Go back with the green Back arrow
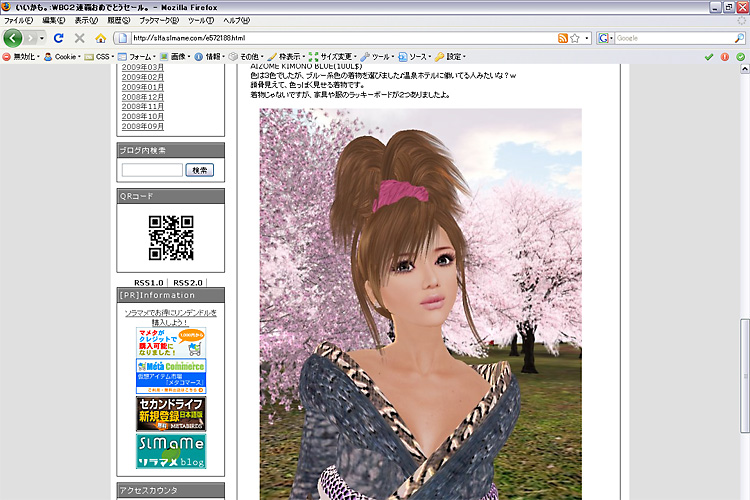Screen dimensions: 750x500 tap(12, 38)
